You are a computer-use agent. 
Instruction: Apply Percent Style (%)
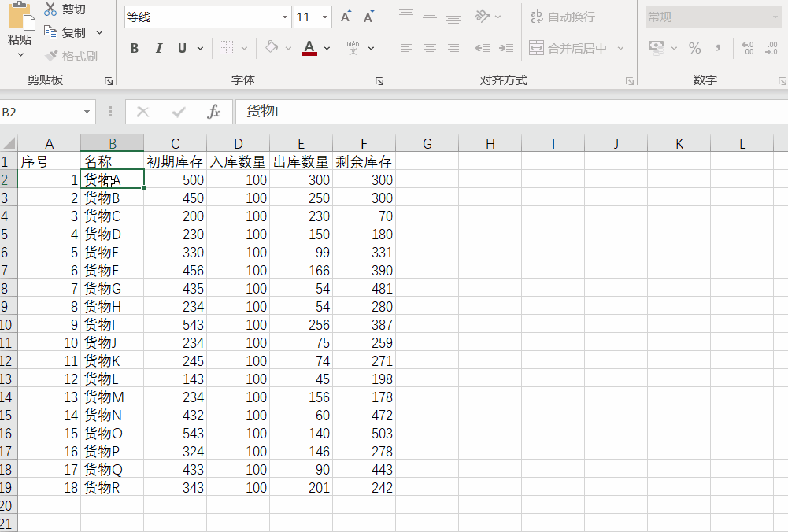(694, 48)
